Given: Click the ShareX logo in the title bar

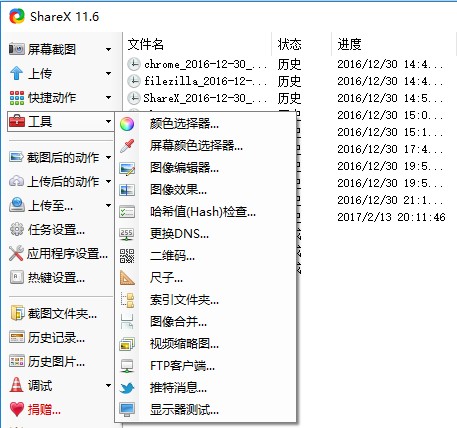Looking at the screenshot, I should pyautogui.click(x=17, y=16).
